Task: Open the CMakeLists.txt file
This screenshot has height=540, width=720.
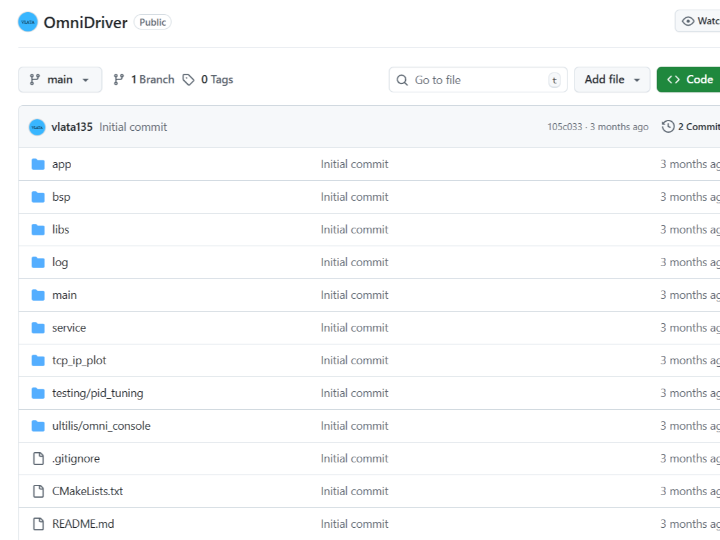Action: [87, 491]
